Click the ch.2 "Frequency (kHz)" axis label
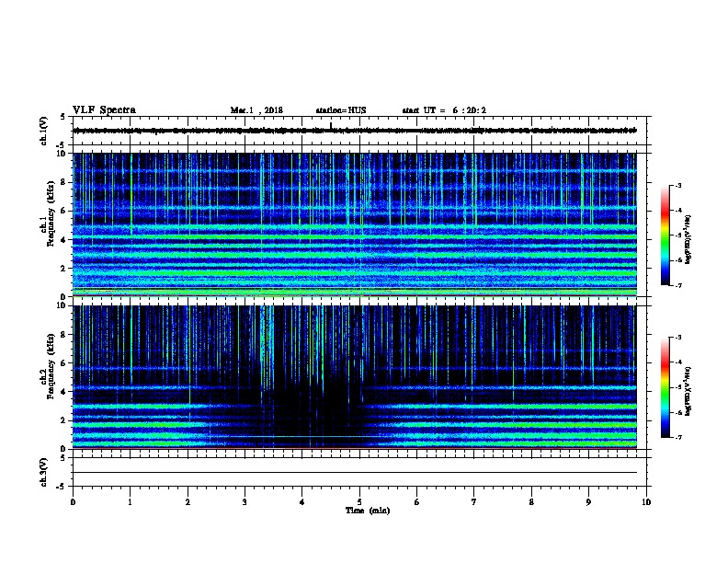The height and width of the screenshot is (563, 728). [x=51, y=366]
